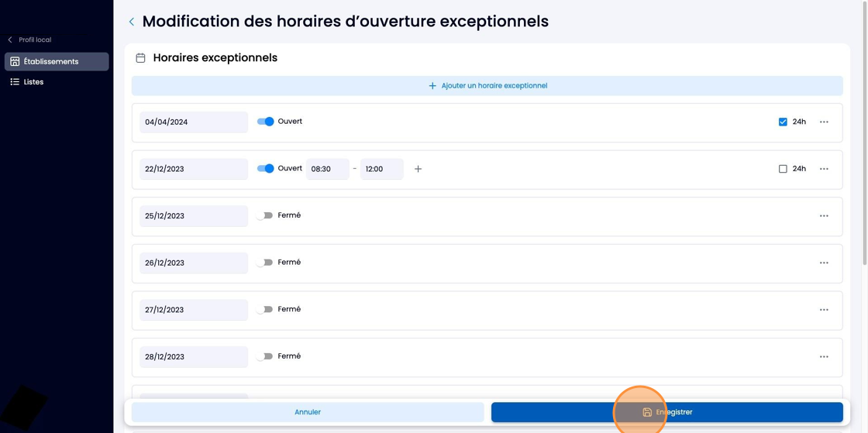Toggle the Ouvert switch for 04/04/2024
This screenshot has width=868, height=433.
click(266, 122)
